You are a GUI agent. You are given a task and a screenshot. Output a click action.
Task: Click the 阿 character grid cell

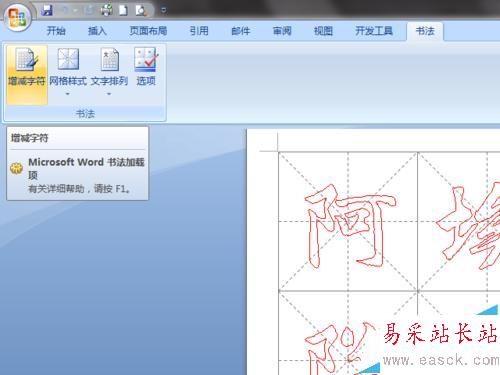point(348,221)
